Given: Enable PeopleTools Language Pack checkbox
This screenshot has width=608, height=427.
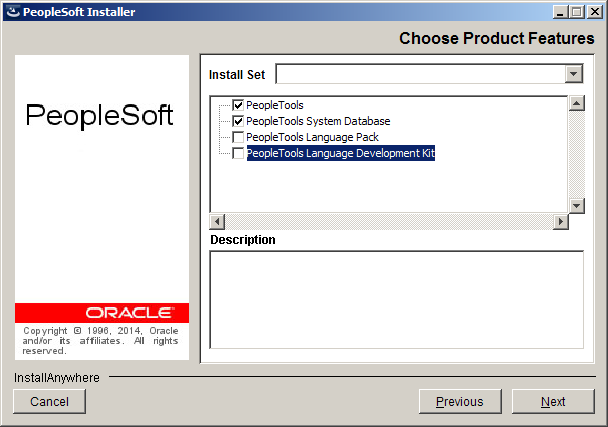Looking at the screenshot, I should coord(238,137).
